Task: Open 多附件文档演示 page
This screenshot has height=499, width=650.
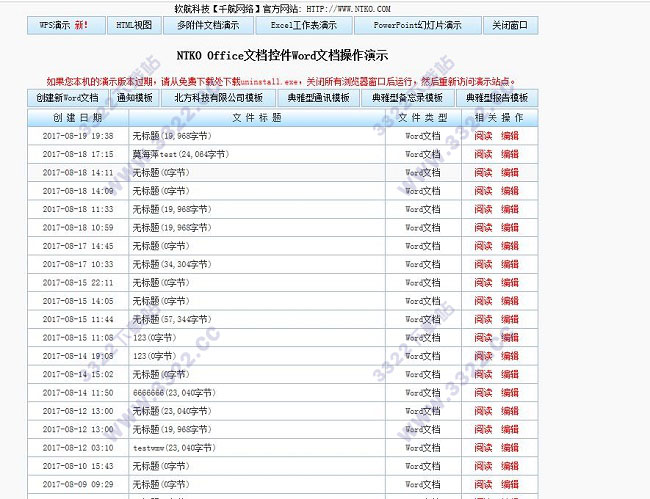Action: click(x=208, y=25)
